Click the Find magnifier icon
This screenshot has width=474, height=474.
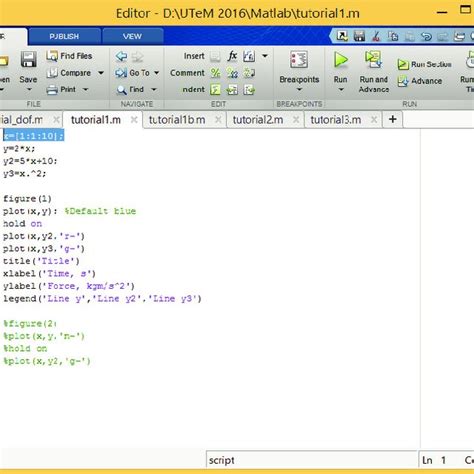pyautogui.click(x=121, y=90)
